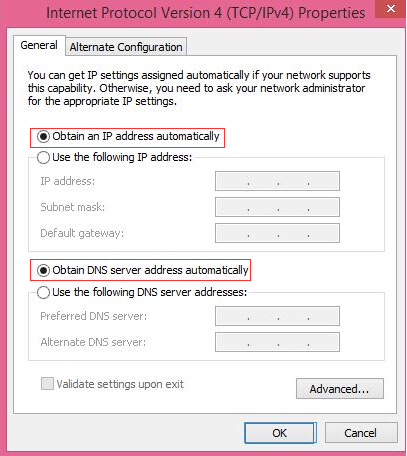The height and width of the screenshot is (456, 407).
Task: Click last octet of Preferred DNS server field
Action: click(x=324, y=316)
